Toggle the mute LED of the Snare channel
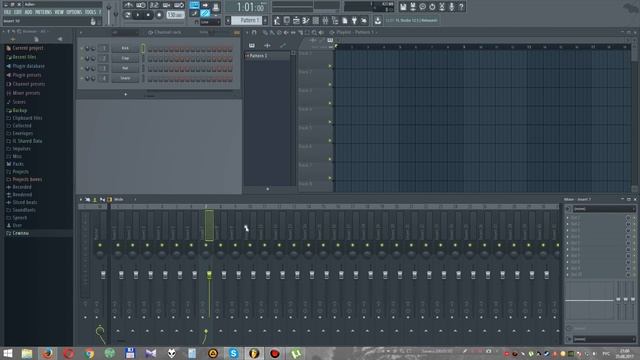 (82, 78)
